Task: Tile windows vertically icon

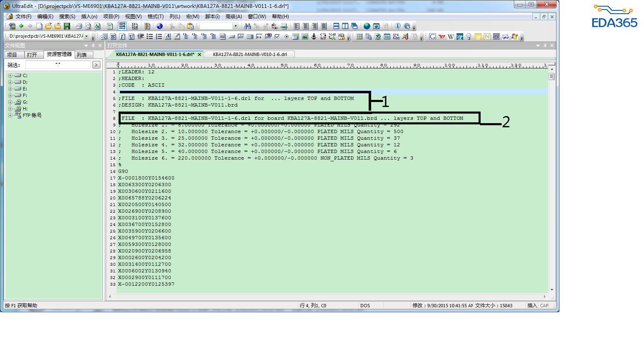Action: click(x=345, y=26)
